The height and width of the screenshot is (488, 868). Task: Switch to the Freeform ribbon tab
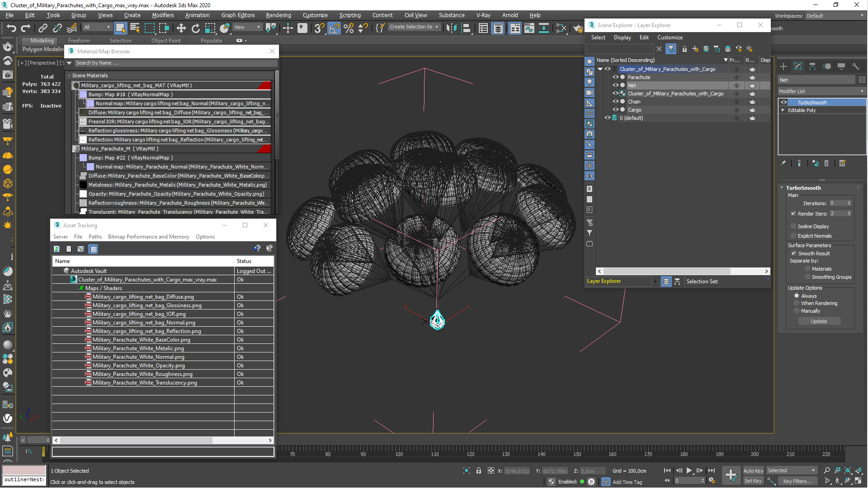tap(79, 41)
